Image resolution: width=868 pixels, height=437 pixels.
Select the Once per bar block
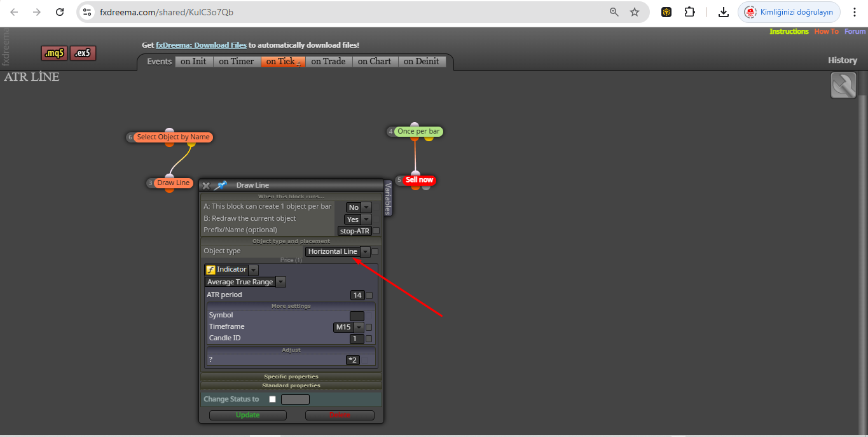[x=418, y=132]
